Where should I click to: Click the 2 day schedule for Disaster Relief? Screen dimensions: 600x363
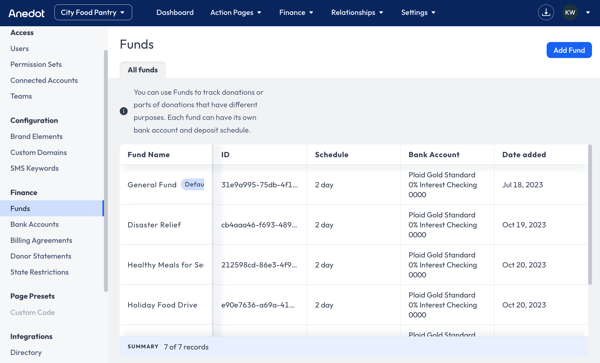point(324,225)
